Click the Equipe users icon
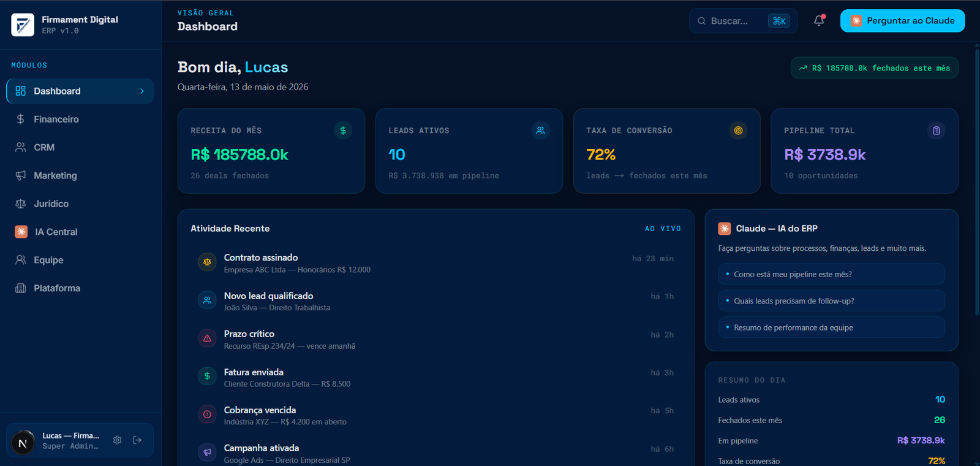Image resolution: width=980 pixels, height=466 pixels. pyautogui.click(x=21, y=260)
